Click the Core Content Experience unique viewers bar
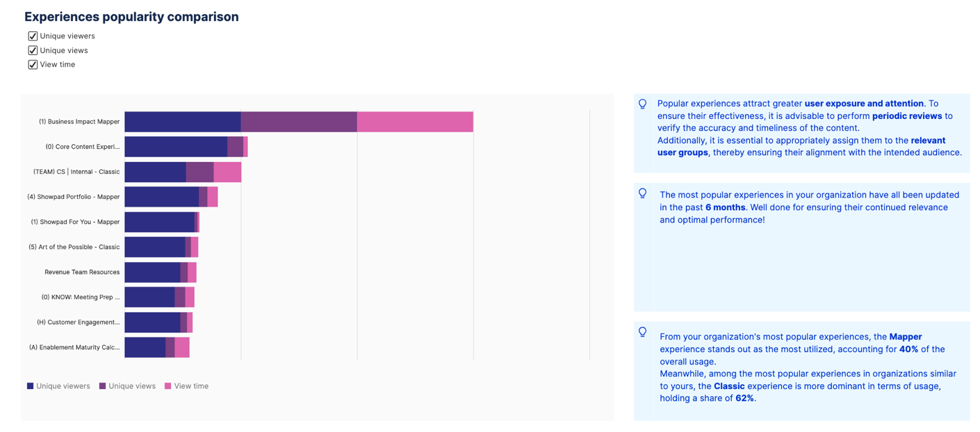This screenshot has width=980, height=432. [176, 147]
